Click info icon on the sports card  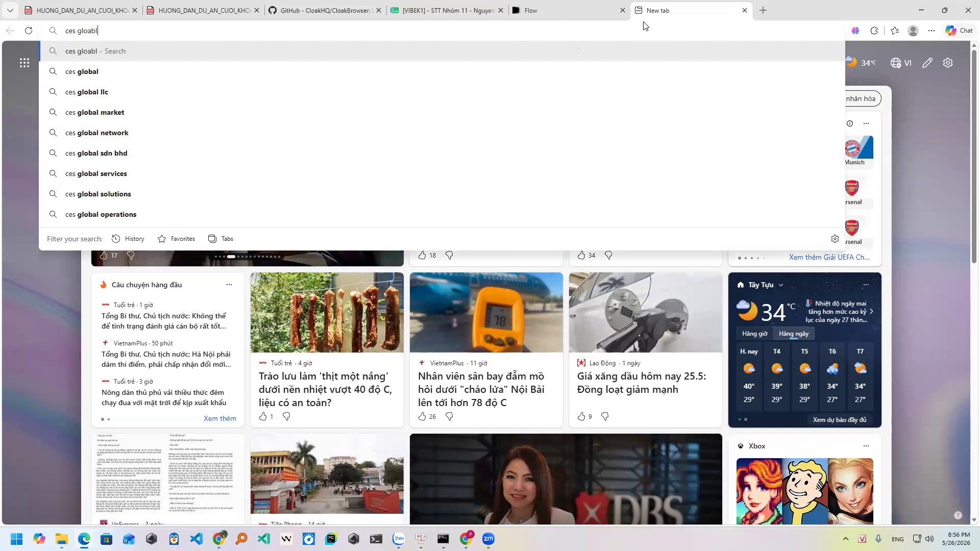click(x=850, y=123)
